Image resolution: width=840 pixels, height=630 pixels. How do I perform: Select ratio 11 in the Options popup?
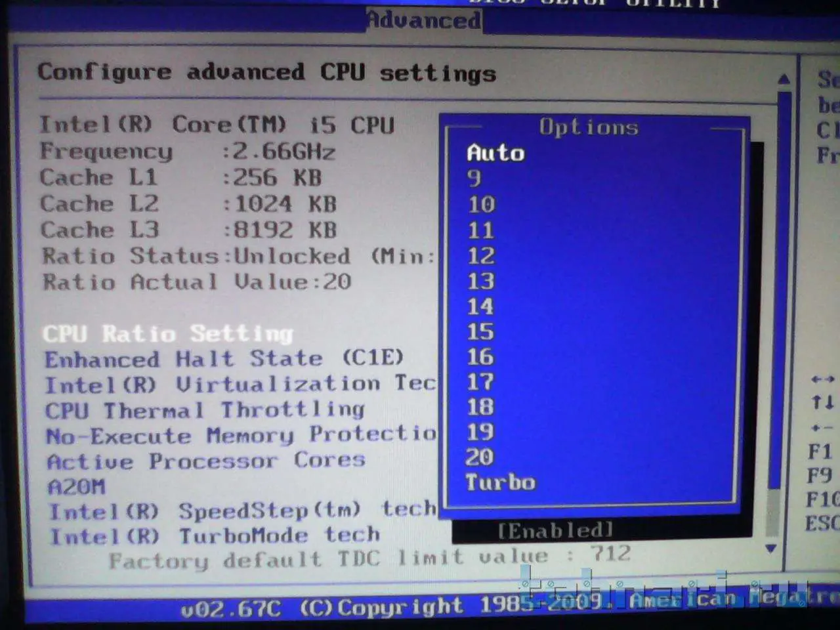tap(481, 230)
